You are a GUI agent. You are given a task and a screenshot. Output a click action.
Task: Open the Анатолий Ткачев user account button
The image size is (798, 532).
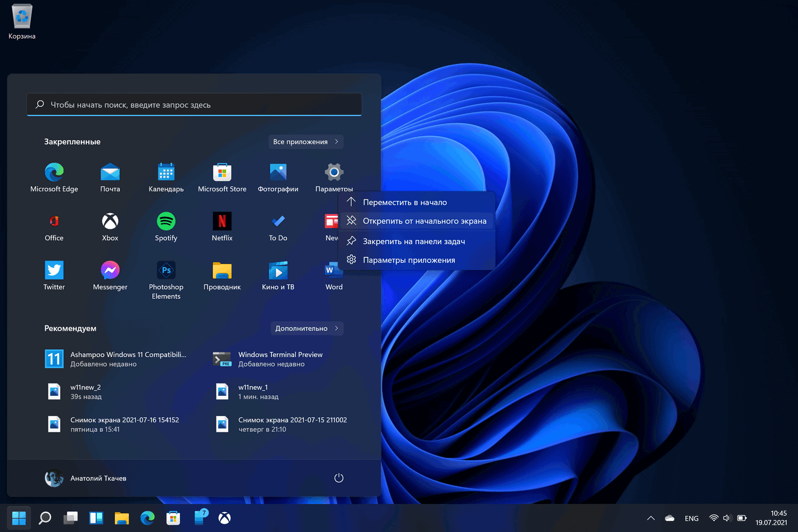point(86,478)
